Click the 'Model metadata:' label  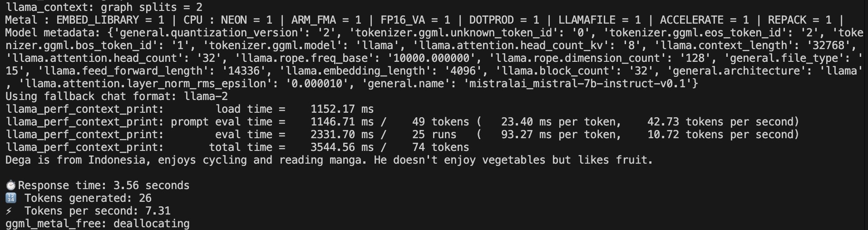[53, 33]
